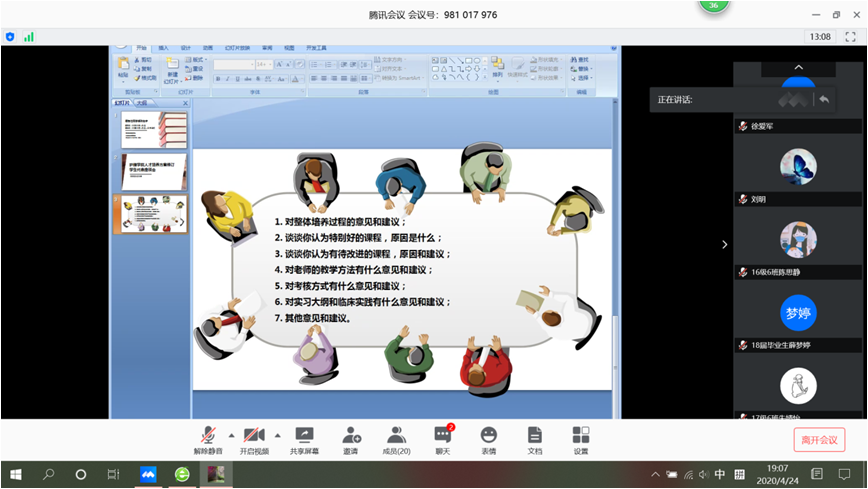Expand audio options arrow beside microphone
Screen dimensions: 868x489
pyautogui.click(x=231, y=435)
